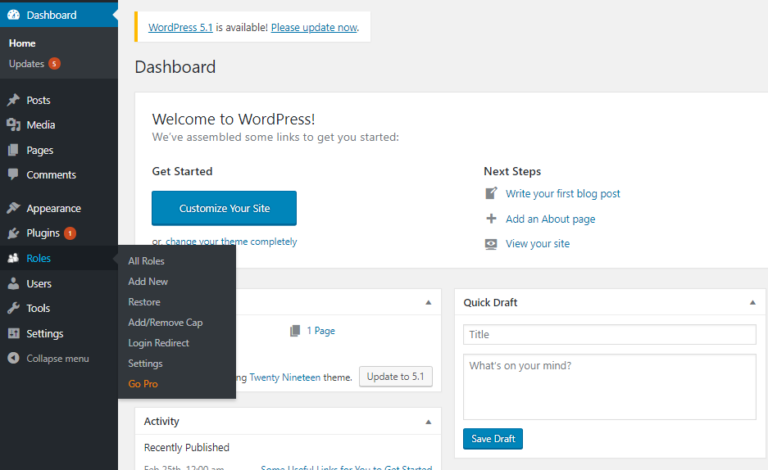
Task: Open Add/Remove Cap submenu entry
Action: pos(165,323)
